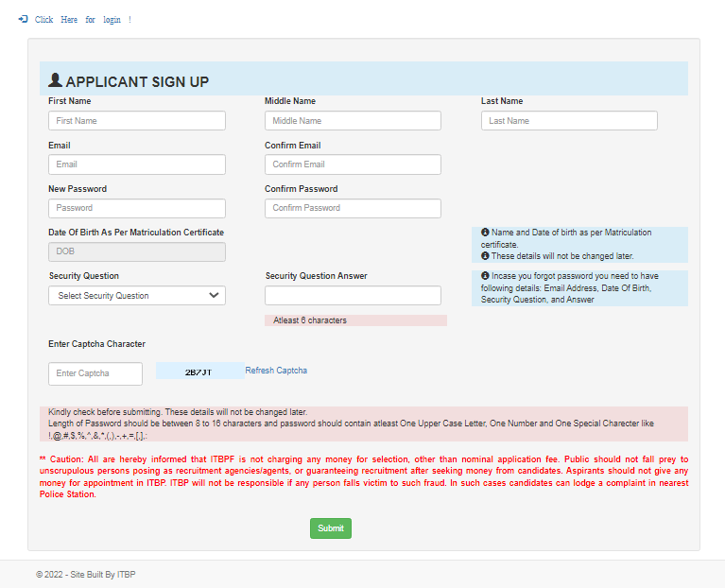
Task: Click into the Middle Name field
Action: point(353,121)
